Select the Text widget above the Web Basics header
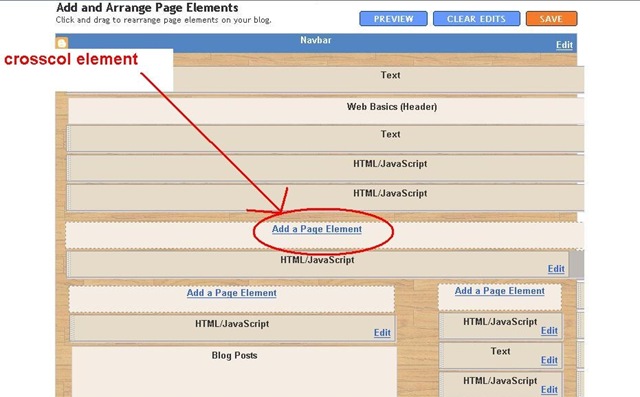 click(x=378, y=79)
